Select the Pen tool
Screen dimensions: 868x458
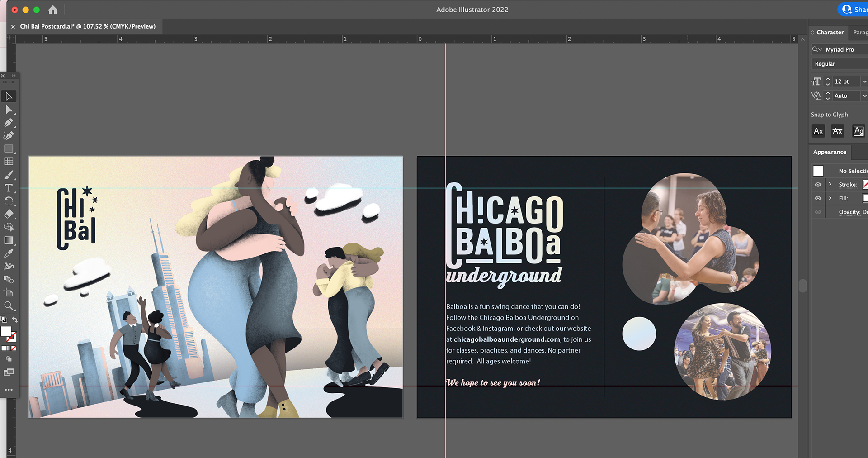click(9, 123)
